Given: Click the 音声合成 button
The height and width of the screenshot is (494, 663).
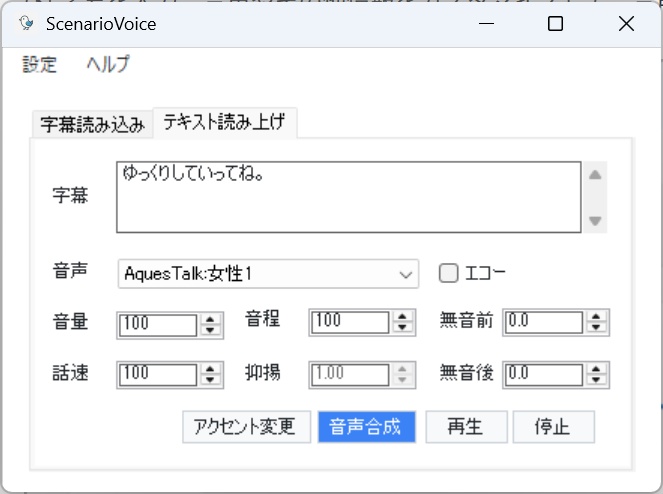Looking at the screenshot, I should (x=367, y=427).
